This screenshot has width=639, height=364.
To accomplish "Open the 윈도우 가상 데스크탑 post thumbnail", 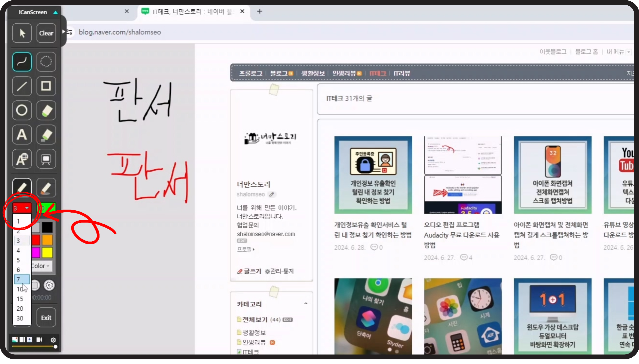I will click(x=552, y=316).
